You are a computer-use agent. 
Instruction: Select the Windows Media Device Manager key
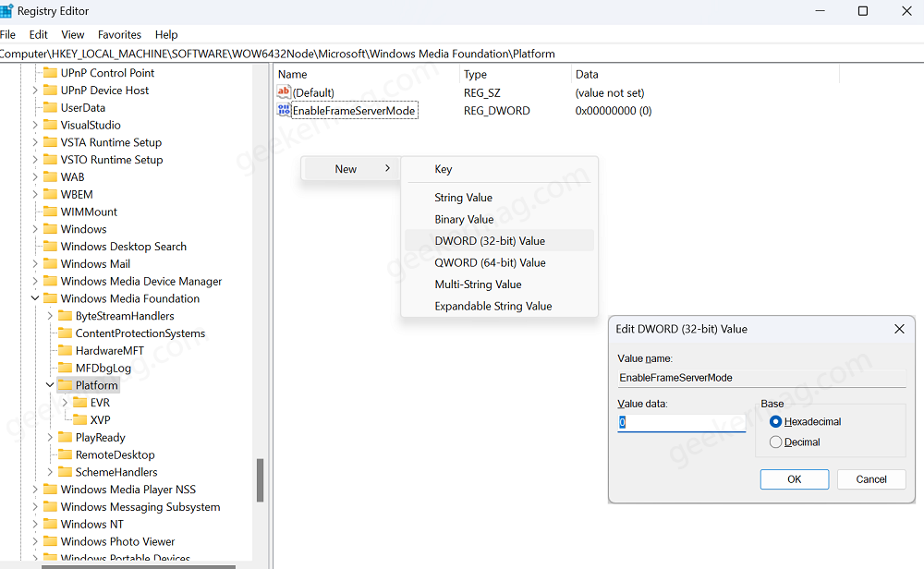click(x=141, y=281)
